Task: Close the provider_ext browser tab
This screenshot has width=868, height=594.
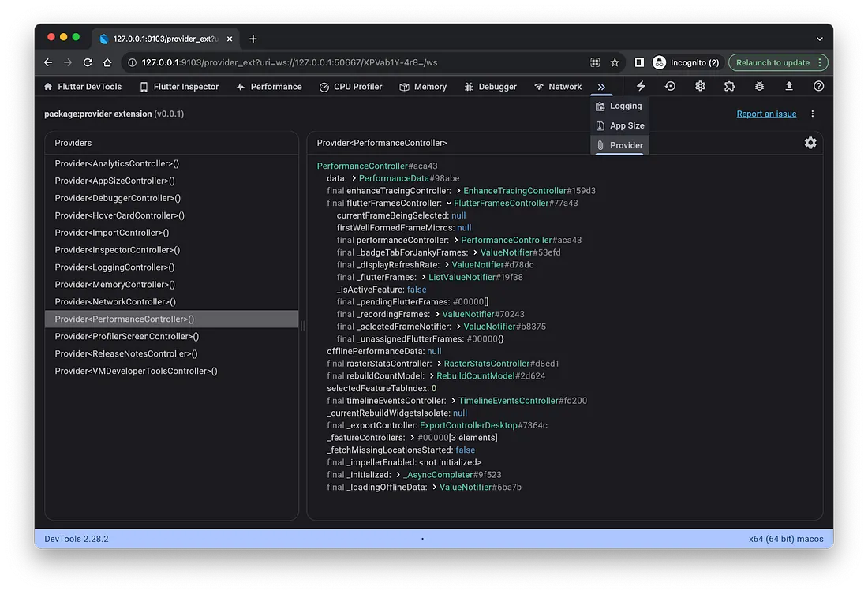Action: [x=229, y=39]
